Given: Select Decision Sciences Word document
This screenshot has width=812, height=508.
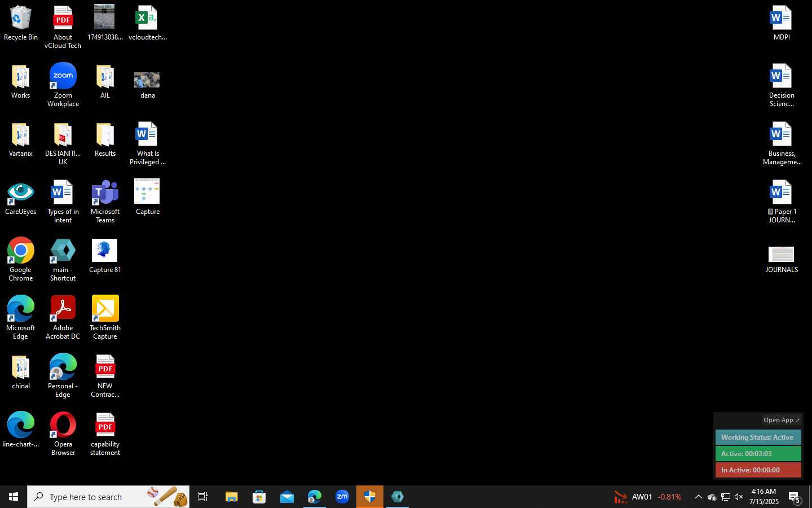Looking at the screenshot, I should (782, 85).
